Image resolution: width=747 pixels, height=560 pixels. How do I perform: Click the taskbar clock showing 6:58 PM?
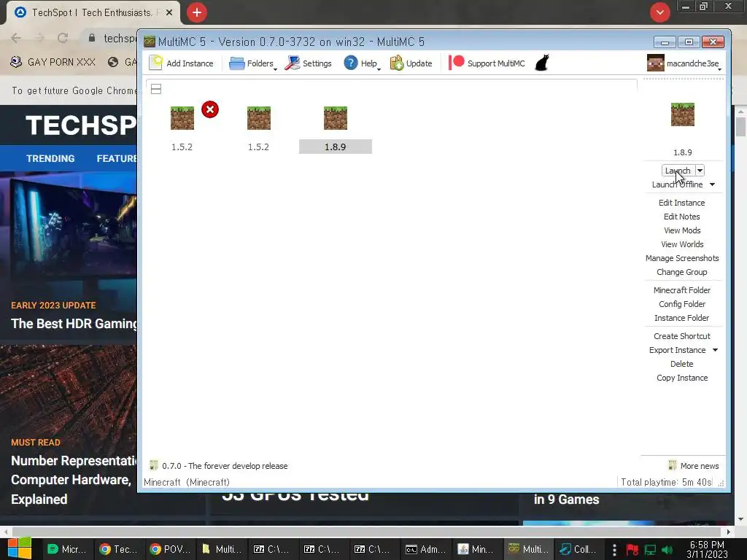[x=707, y=549]
